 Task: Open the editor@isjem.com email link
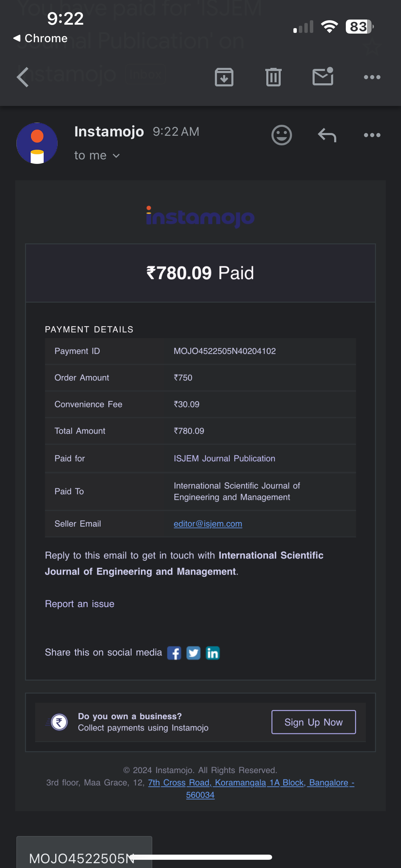click(x=208, y=524)
